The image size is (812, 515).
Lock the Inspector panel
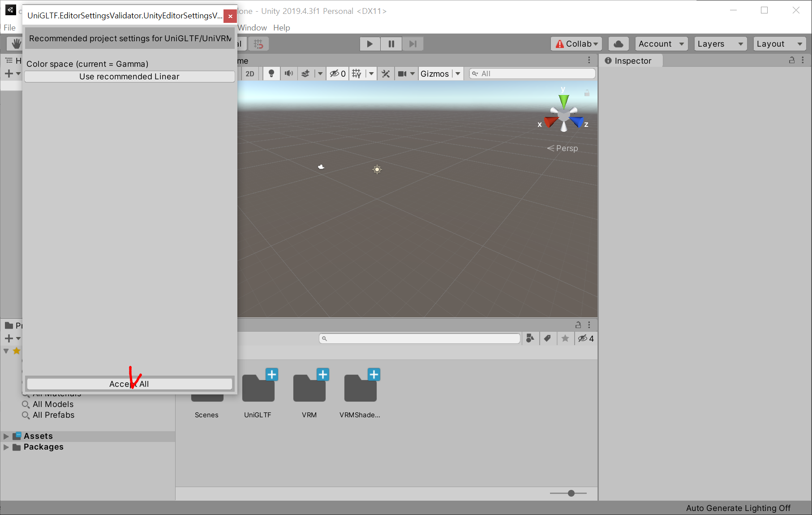point(792,60)
